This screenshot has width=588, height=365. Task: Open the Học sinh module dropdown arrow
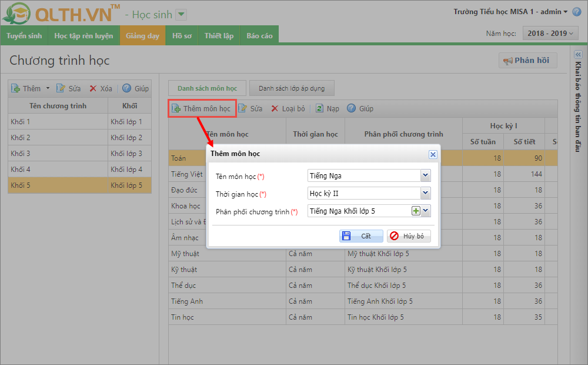coord(181,15)
